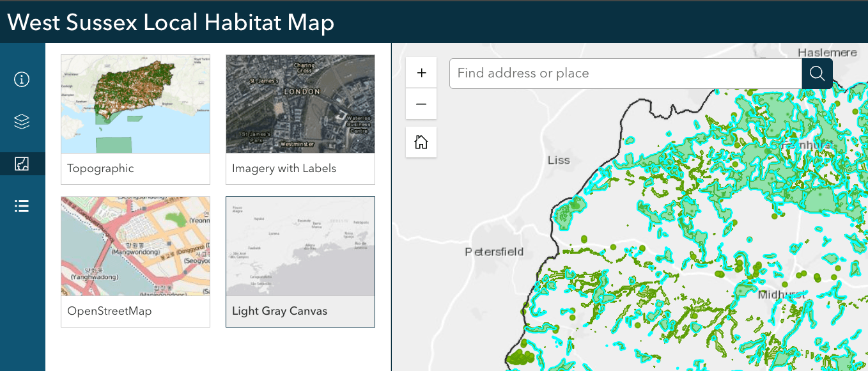Viewport: 868px width, 371px height.
Task: Click the Petersfield label on the map
Action: coord(494,251)
